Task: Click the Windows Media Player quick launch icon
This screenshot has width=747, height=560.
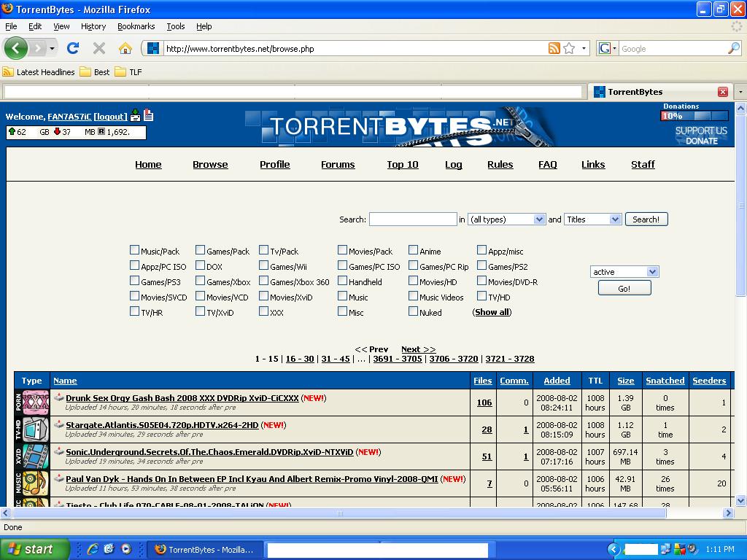Action: tap(125, 549)
